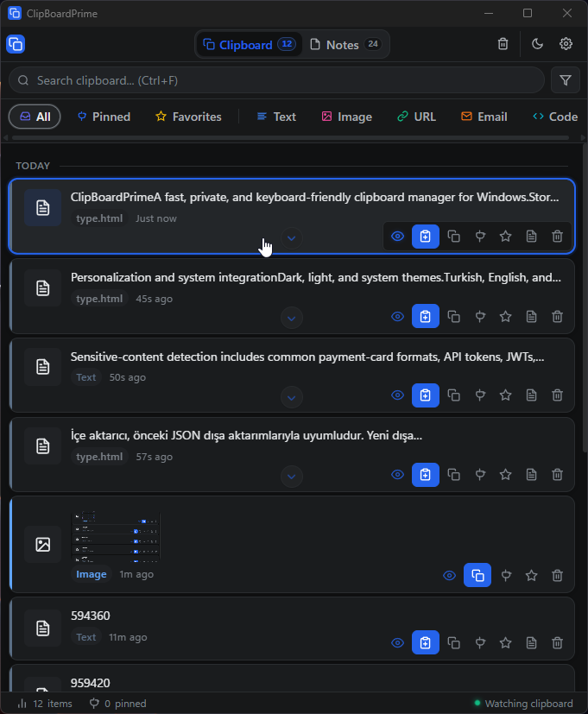Preview the İçe aktarıcı item
This screenshot has width=588, height=714.
pyautogui.click(x=398, y=475)
